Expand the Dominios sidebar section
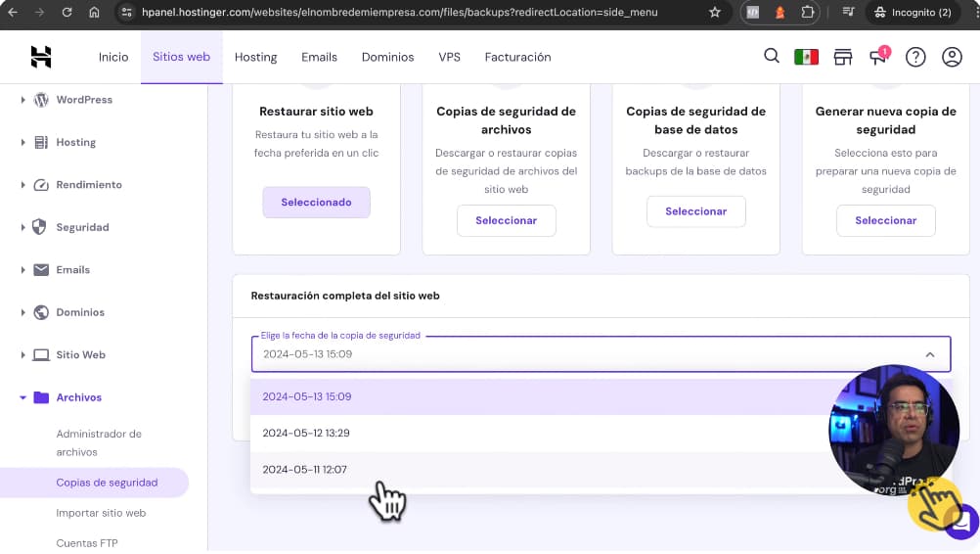Viewport: 980px width, 554px height. (x=23, y=312)
